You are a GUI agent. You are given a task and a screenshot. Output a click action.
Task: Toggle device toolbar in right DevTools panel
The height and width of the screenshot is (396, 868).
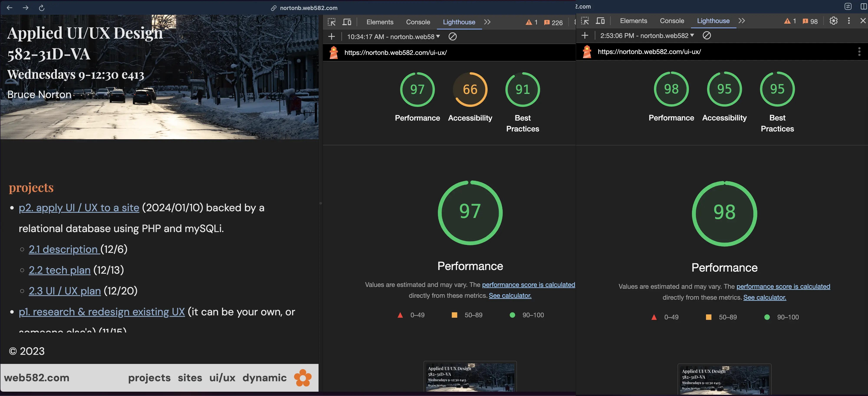click(x=600, y=21)
